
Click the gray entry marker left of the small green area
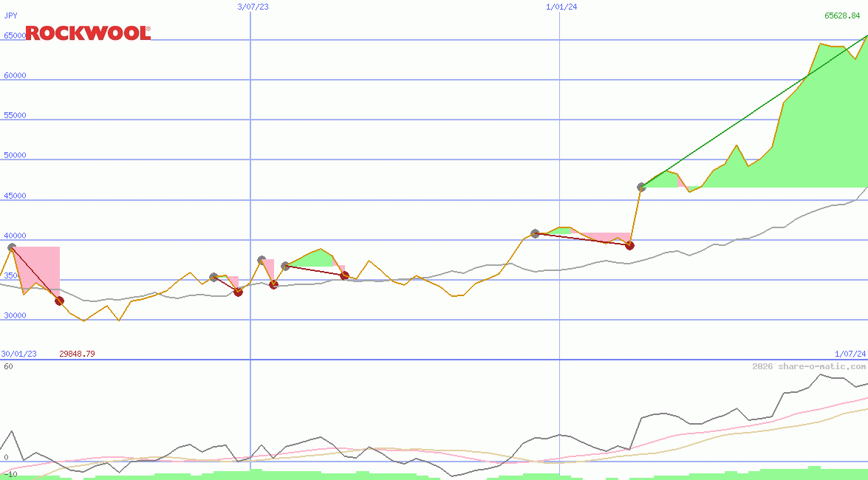pyautogui.click(x=285, y=266)
